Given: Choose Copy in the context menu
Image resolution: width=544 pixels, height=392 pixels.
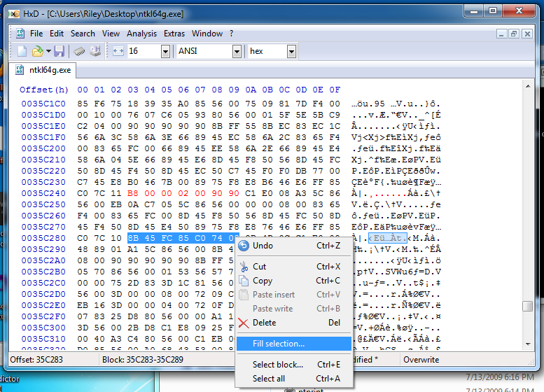Looking at the screenshot, I should pos(294,281).
